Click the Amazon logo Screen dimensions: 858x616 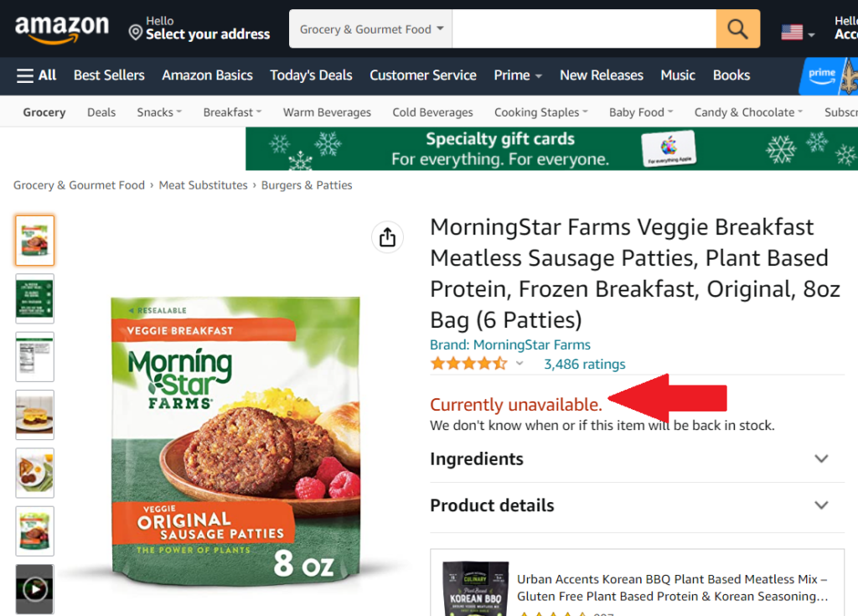62,29
